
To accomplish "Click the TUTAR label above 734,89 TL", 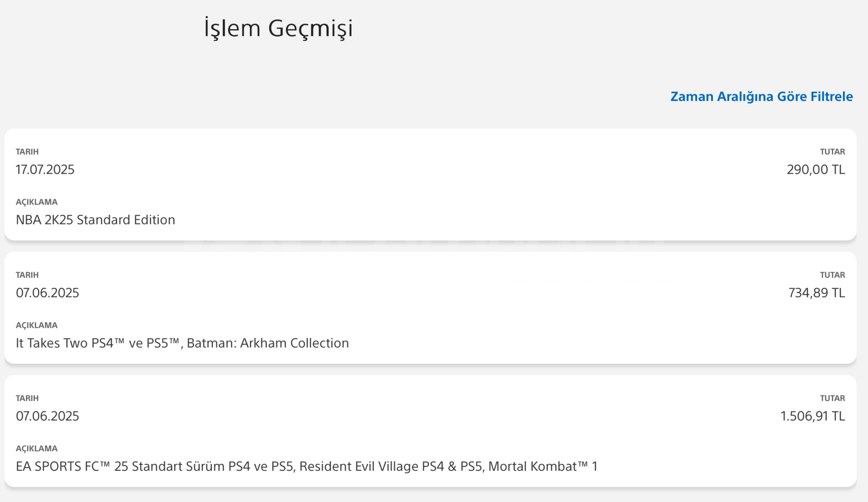I will pos(832,275).
